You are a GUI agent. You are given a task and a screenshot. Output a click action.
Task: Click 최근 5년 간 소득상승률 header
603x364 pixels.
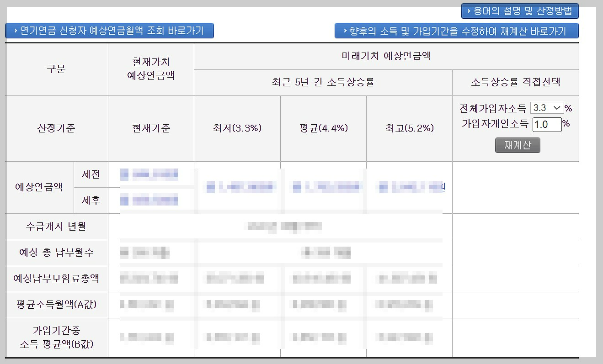[x=323, y=83]
